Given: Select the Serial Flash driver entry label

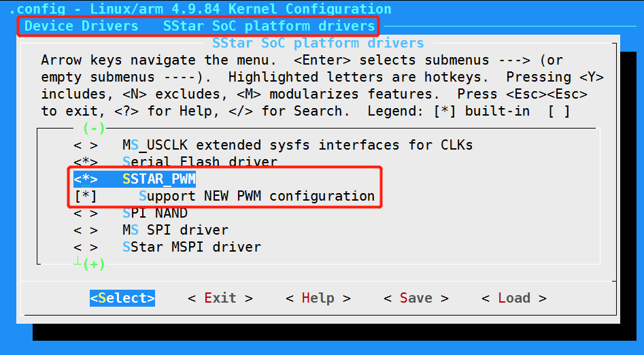Looking at the screenshot, I should pos(200,163).
